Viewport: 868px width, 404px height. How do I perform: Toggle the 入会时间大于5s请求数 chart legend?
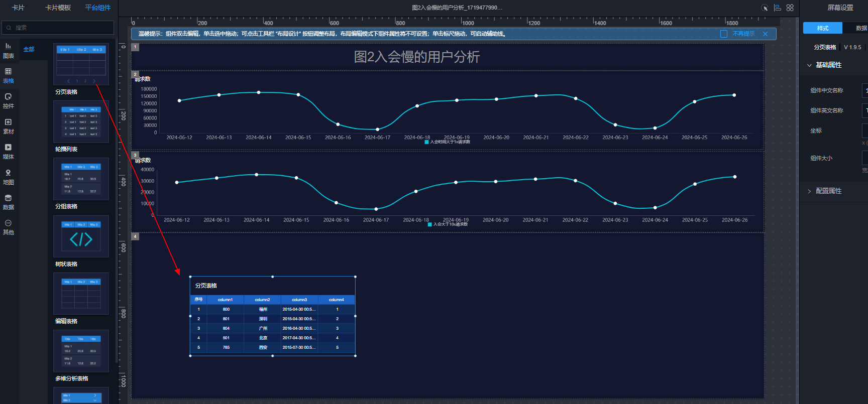448,142
